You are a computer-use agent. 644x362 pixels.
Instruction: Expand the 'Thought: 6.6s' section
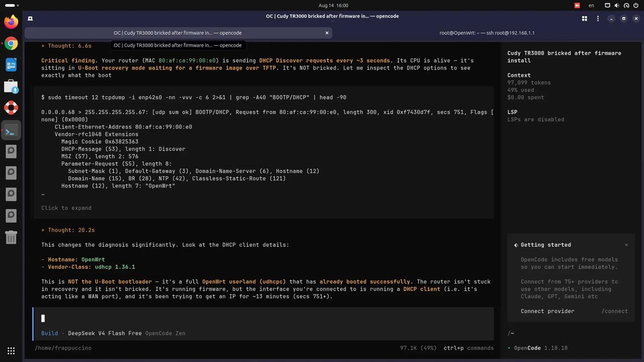click(x=66, y=46)
